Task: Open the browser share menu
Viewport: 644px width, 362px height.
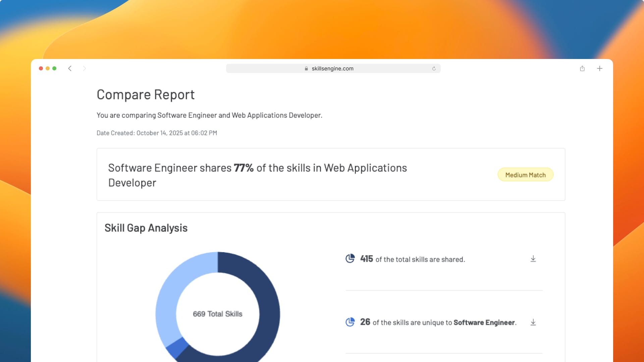Action: 582,68
